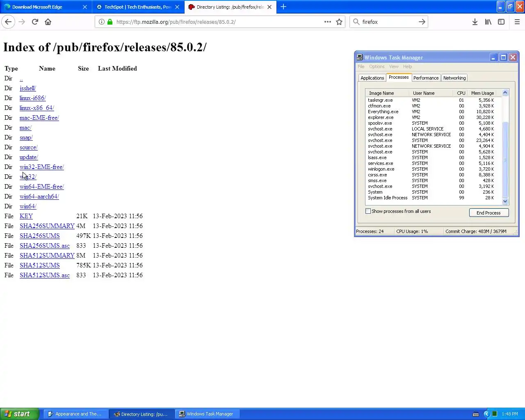Open the Downloads arrow icon
525x420 pixels.
[475, 22]
